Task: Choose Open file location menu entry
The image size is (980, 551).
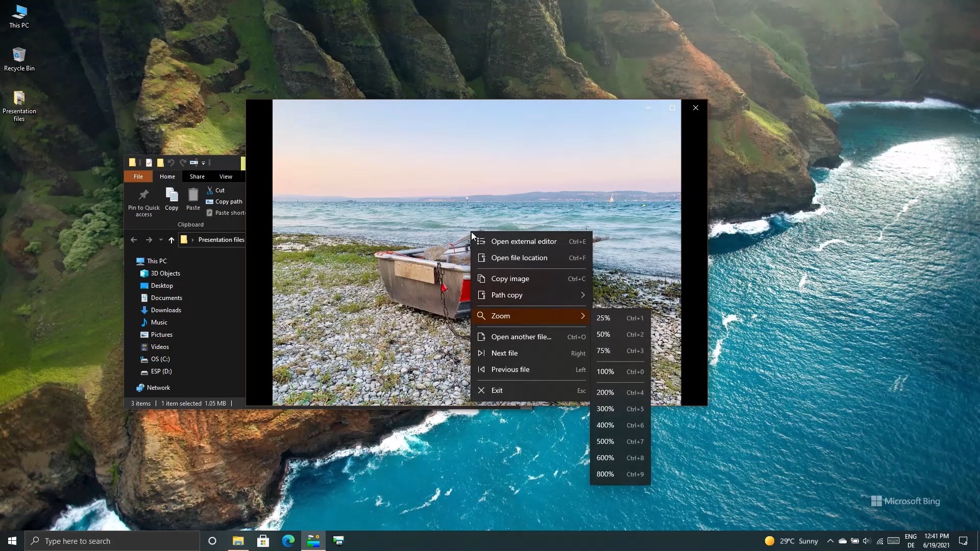Action: point(519,258)
